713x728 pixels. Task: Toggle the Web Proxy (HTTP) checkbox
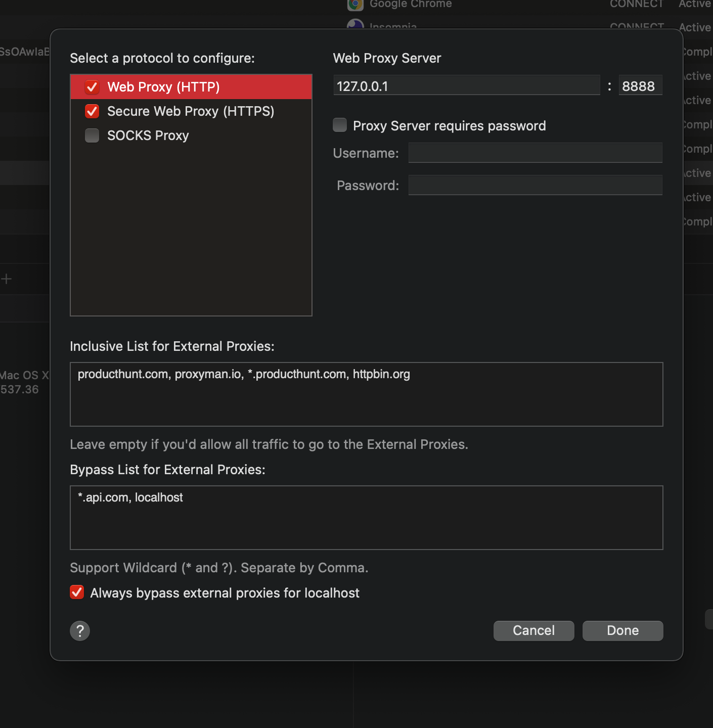(92, 87)
